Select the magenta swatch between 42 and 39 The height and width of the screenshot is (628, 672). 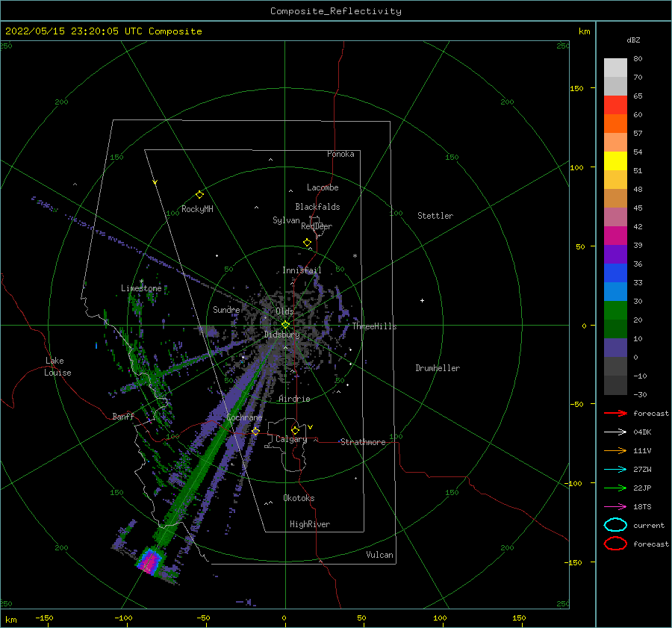tap(615, 236)
